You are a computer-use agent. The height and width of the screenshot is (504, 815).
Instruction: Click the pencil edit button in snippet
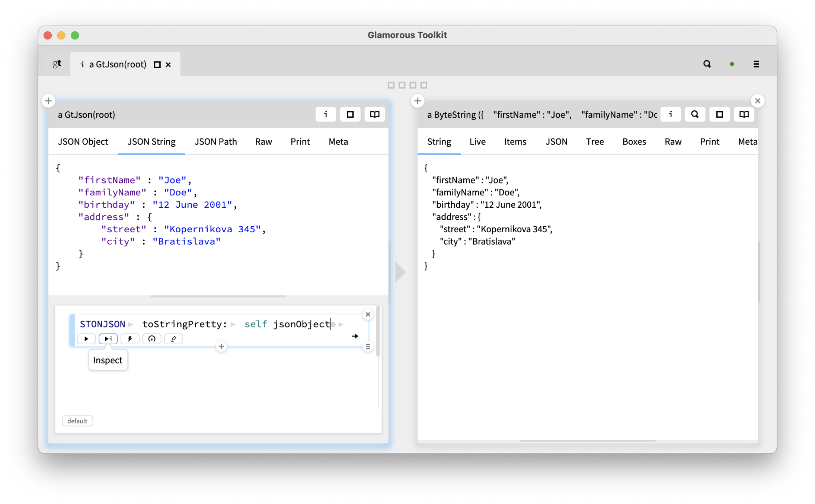pos(173,339)
